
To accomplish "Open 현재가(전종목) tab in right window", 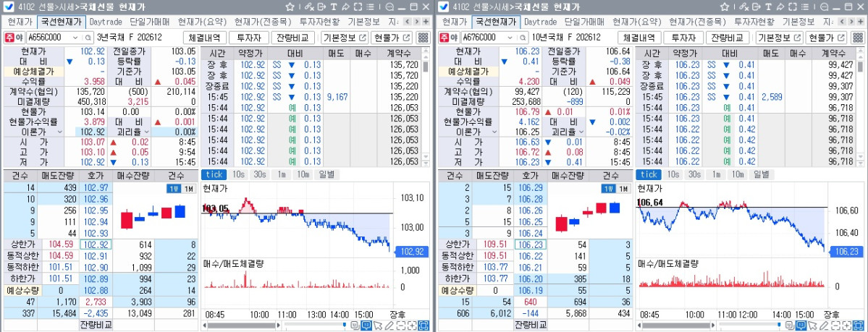I will [697, 22].
